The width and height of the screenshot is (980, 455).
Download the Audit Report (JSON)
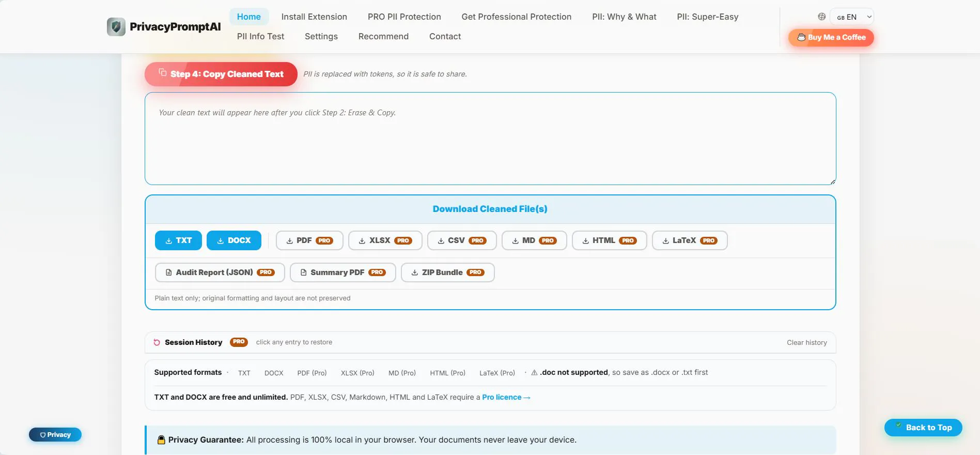[220, 272]
